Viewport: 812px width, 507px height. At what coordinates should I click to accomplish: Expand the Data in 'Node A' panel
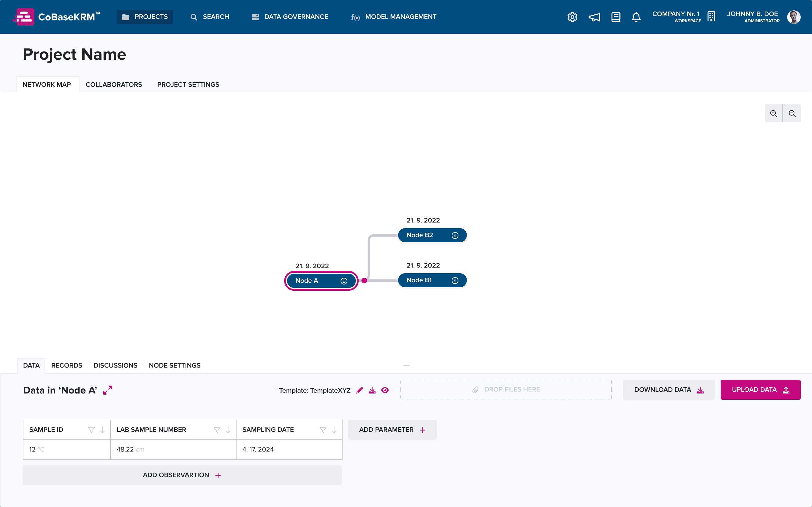[x=108, y=390]
